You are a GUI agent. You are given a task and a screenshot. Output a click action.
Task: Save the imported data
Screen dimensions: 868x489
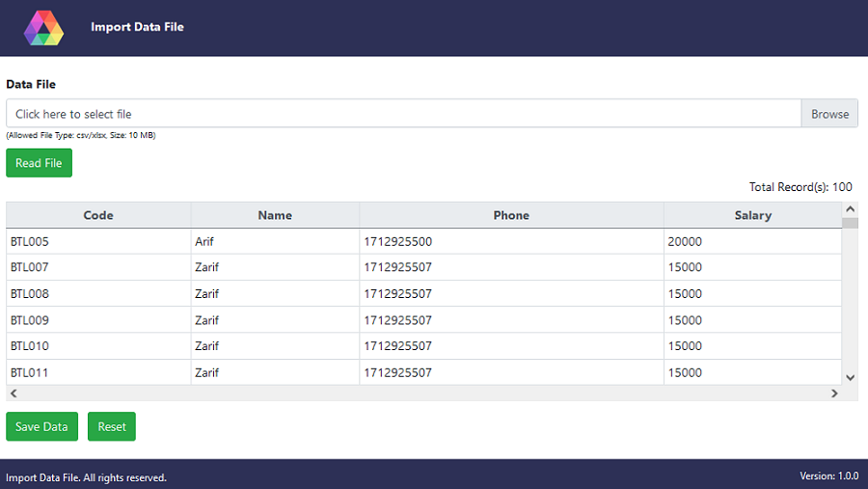point(41,426)
